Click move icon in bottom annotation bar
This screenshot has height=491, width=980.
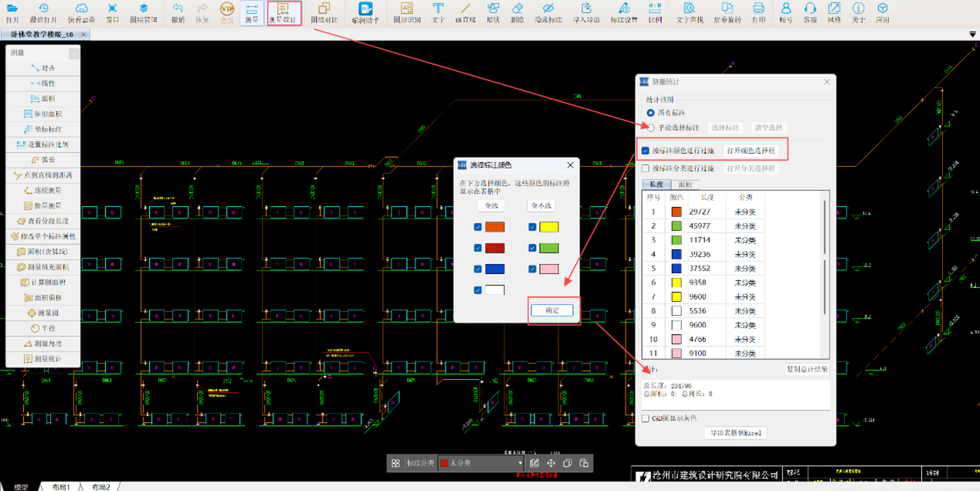pos(551,463)
